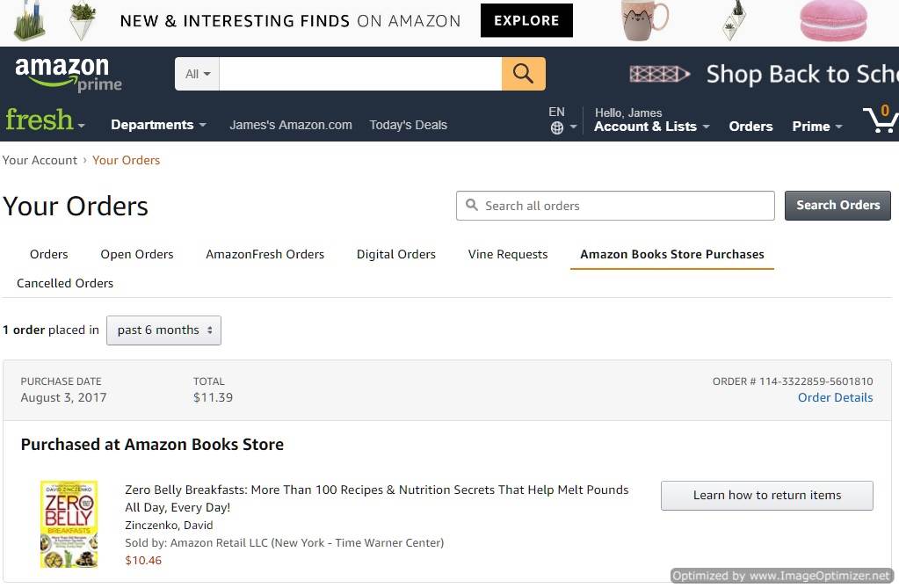
Task: Click the pink macaron cushion image
Action: (833, 20)
